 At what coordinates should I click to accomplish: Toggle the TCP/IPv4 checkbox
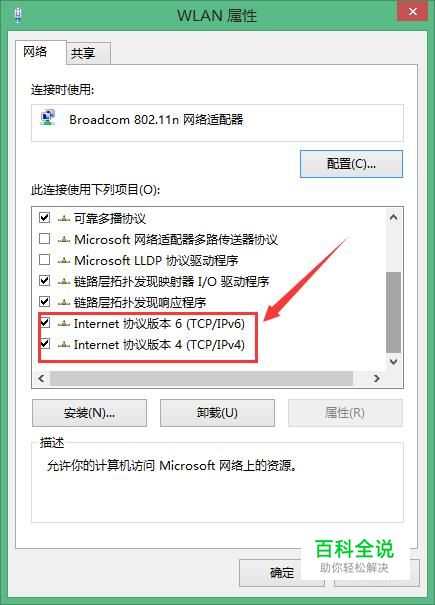pyautogui.click(x=45, y=343)
